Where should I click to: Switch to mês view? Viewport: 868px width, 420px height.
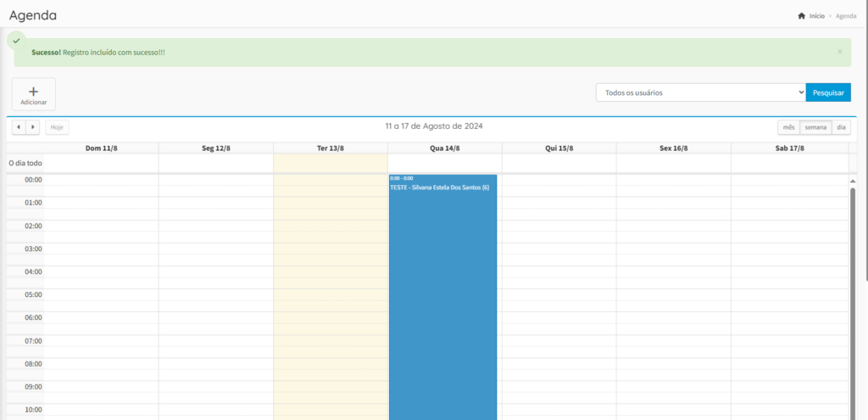pos(788,127)
